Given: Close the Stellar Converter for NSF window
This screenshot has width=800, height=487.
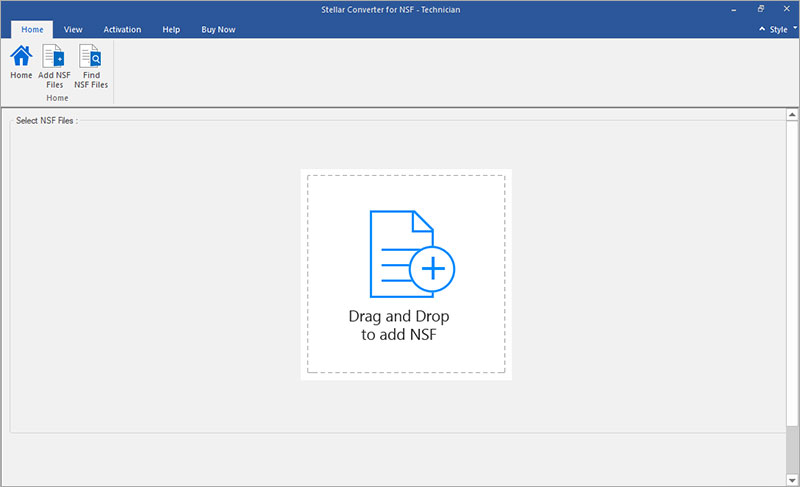Looking at the screenshot, I should tap(786, 9).
